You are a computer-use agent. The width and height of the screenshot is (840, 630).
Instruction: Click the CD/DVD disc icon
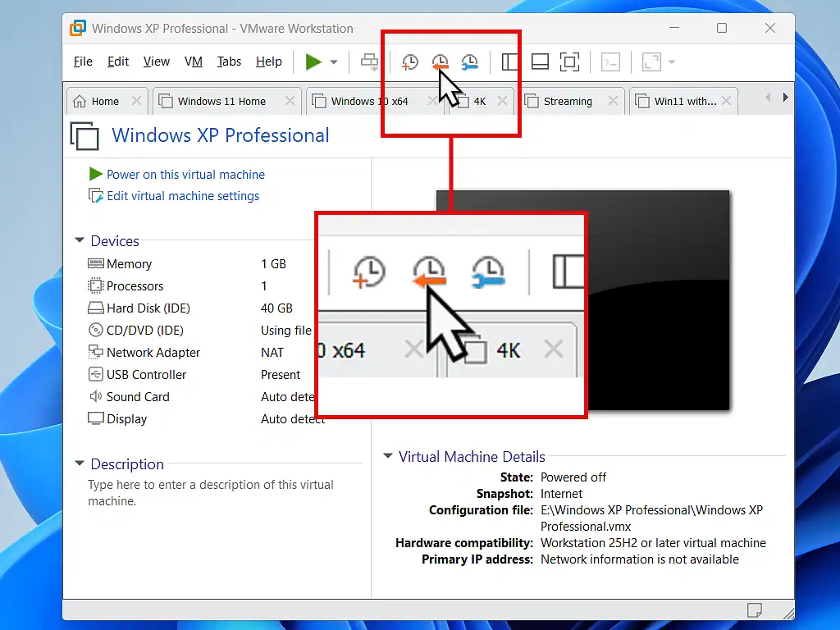click(95, 330)
